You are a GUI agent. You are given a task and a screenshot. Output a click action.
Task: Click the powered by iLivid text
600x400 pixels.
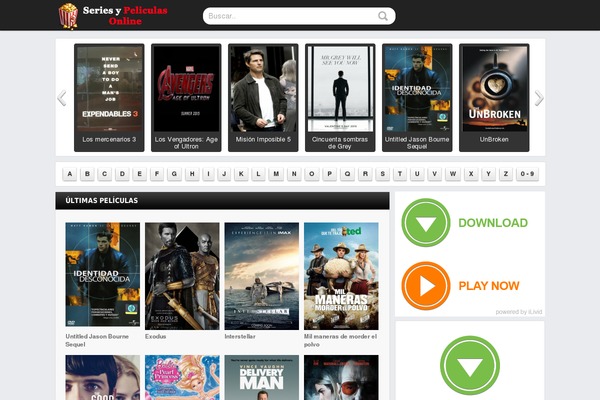519,312
